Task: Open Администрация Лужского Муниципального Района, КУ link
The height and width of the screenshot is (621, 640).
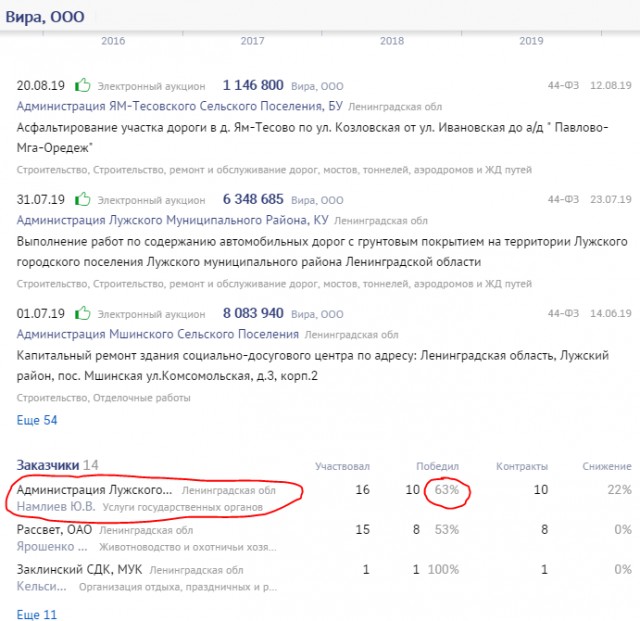Action: coord(172,220)
